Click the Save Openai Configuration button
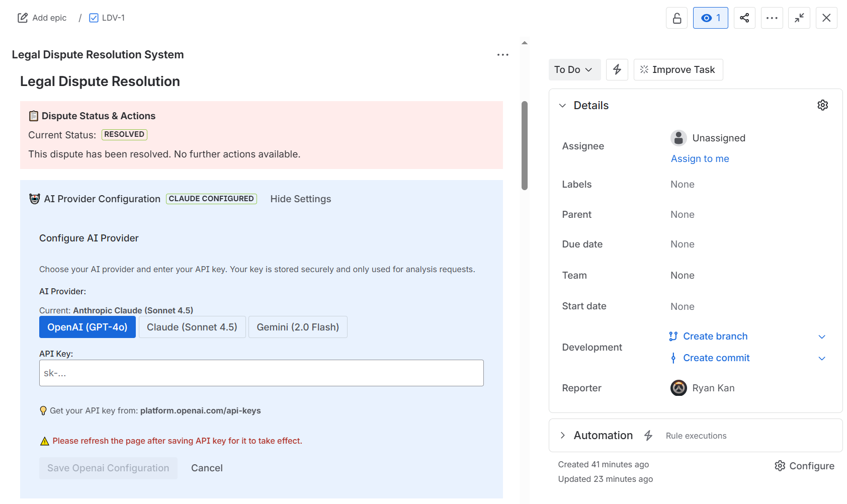Viewport: 847px width, 504px height. coord(108,468)
